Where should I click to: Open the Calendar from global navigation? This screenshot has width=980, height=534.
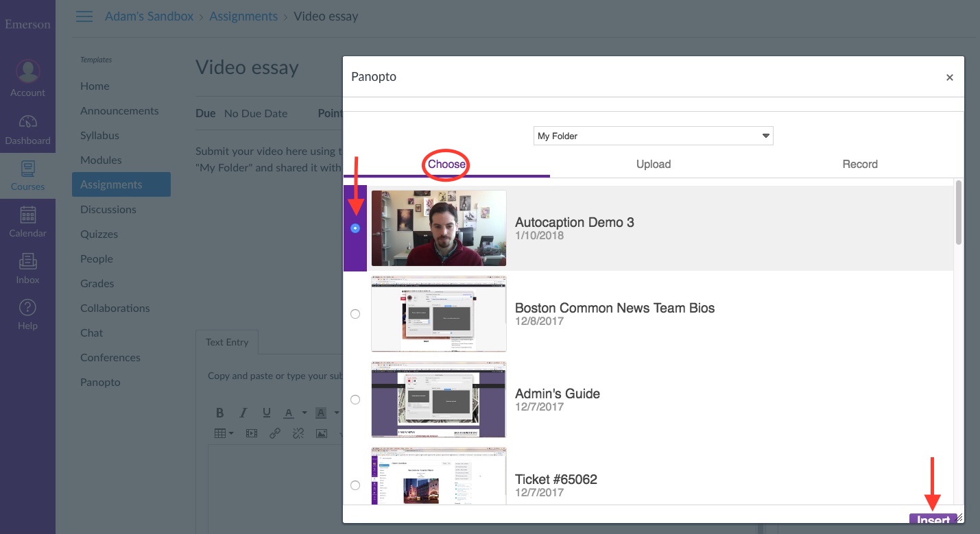click(x=27, y=221)
